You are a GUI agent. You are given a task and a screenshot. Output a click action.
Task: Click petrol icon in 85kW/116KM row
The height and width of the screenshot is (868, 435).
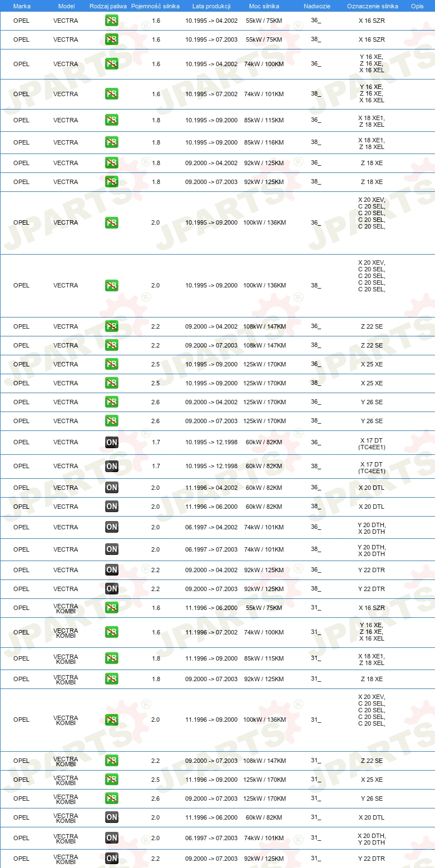click(x=111, y=142)
